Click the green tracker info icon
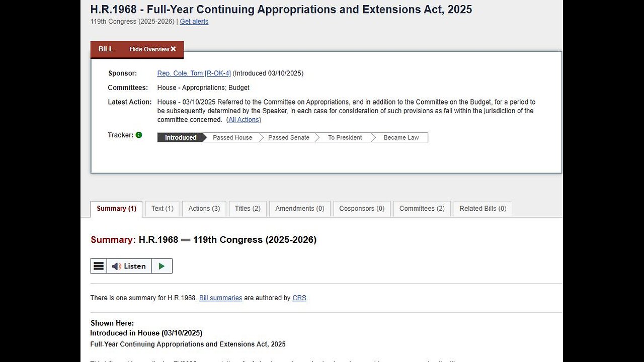The height and width of the screenshot is (362, 644). [139, 135]
